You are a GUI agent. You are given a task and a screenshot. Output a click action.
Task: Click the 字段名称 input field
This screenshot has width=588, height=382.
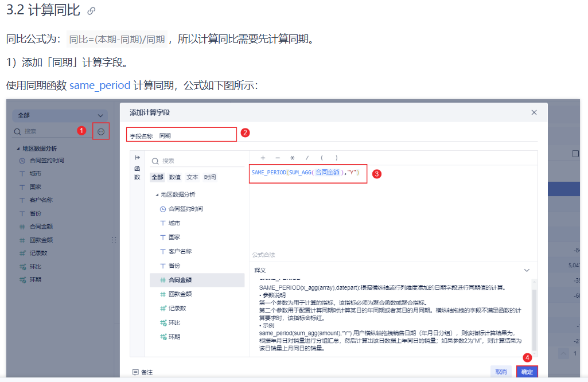click(181, 135)
